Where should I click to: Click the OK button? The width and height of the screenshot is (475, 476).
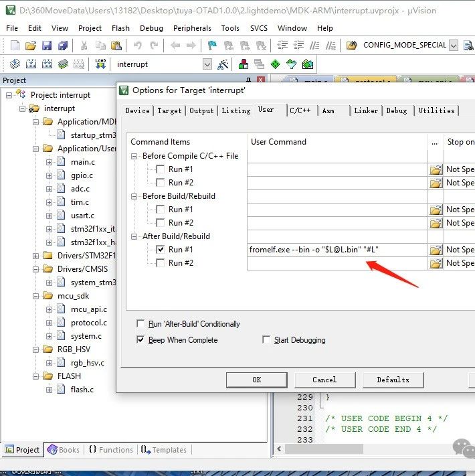[x=257, y=380]
